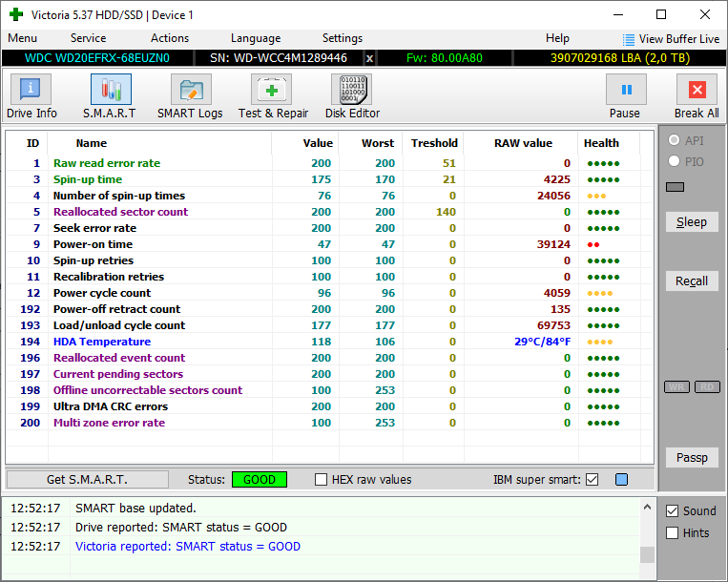
Task: Click the green GOOD status indicator
Action: (260, 479)
